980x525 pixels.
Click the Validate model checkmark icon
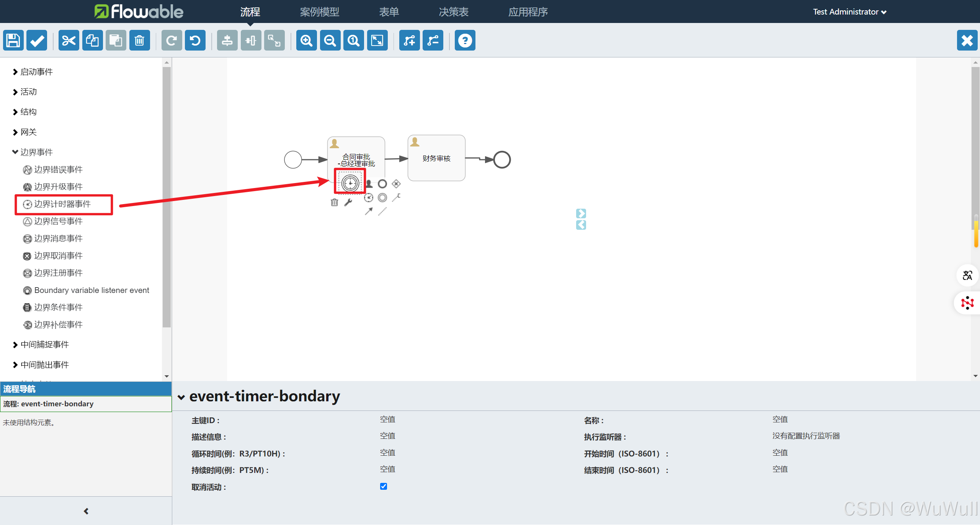coord(37,40)
